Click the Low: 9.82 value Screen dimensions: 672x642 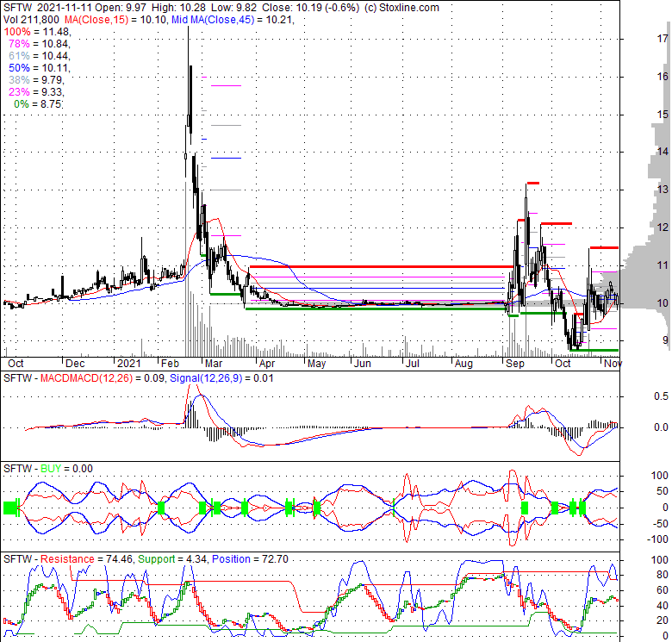(233, 8)
